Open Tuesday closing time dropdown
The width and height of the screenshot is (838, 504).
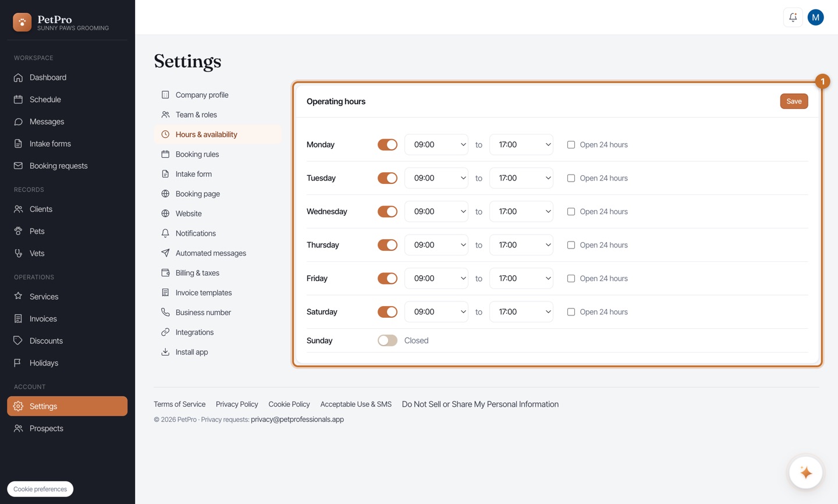521,178
